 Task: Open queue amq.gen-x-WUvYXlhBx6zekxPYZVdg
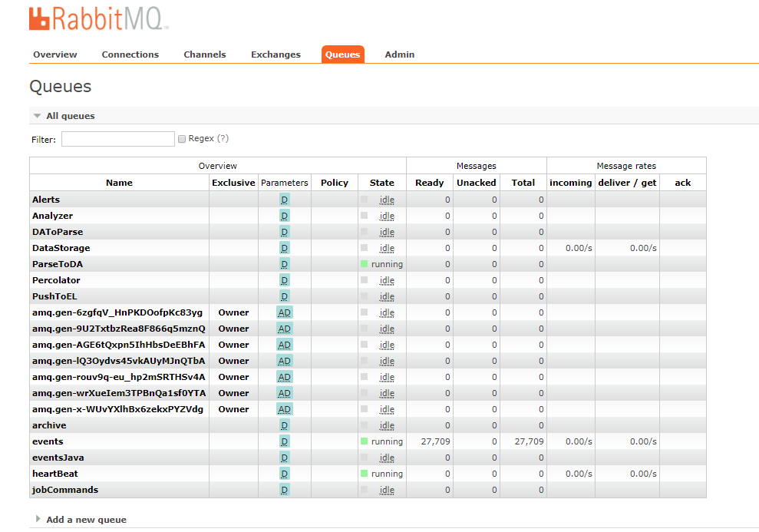coord(117,409)
